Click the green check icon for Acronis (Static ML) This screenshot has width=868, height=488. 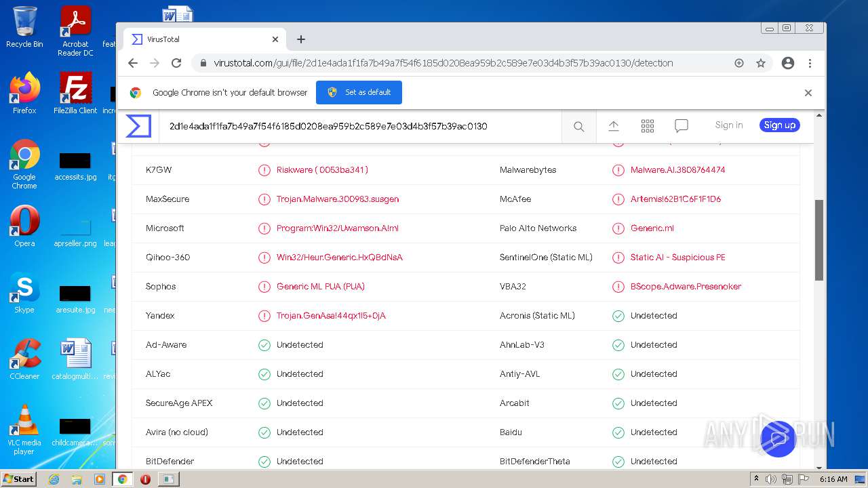pos(618,316)
